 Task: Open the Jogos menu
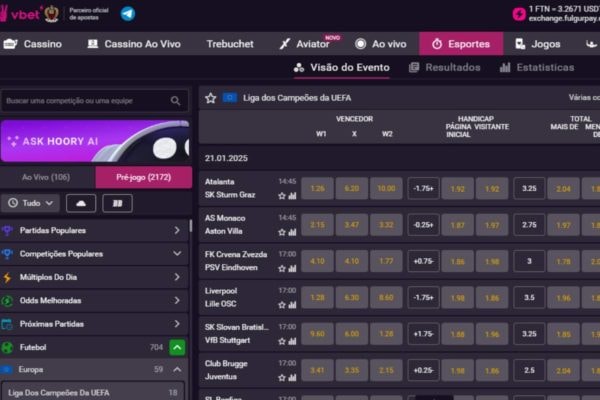(x=538, y=44)
